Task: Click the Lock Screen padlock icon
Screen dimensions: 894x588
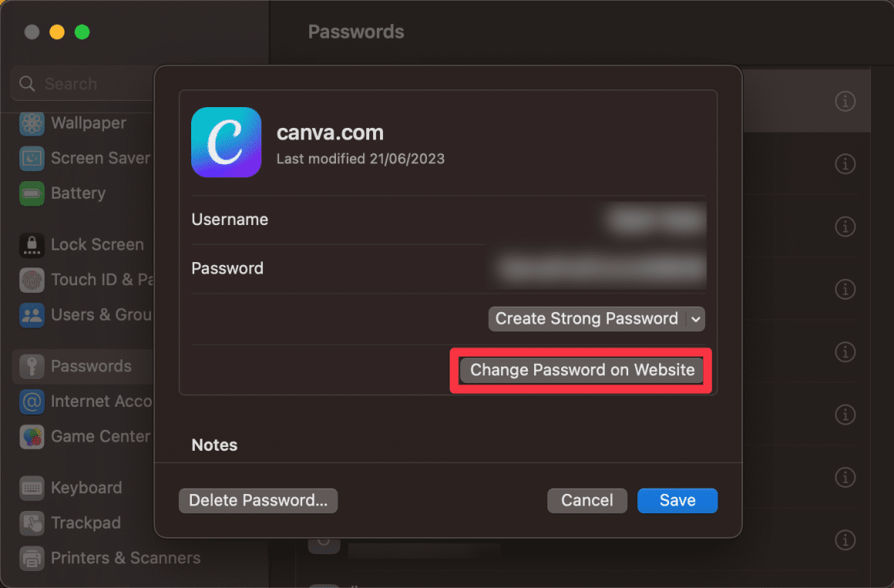Action: pos(32,244)
